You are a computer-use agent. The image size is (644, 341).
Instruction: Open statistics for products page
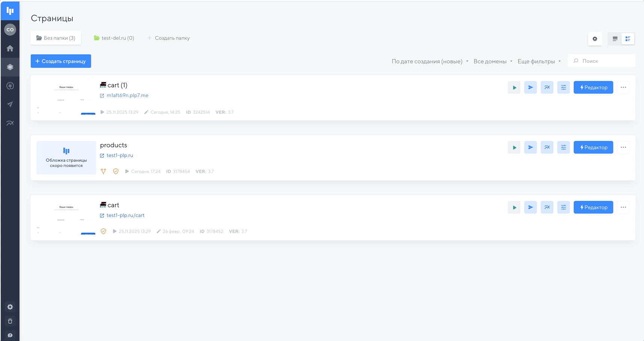coord(547,147)
